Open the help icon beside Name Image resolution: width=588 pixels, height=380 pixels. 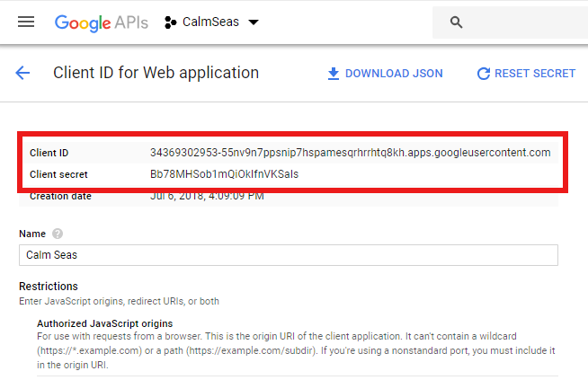click(x=58, y=234)
